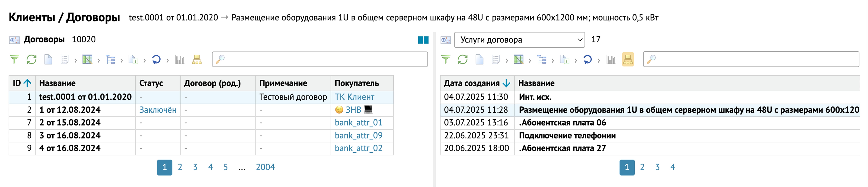868x187 pixels.
Task: Click the import document icon in Договоры toolbar
Action: (x=133, y=59)
